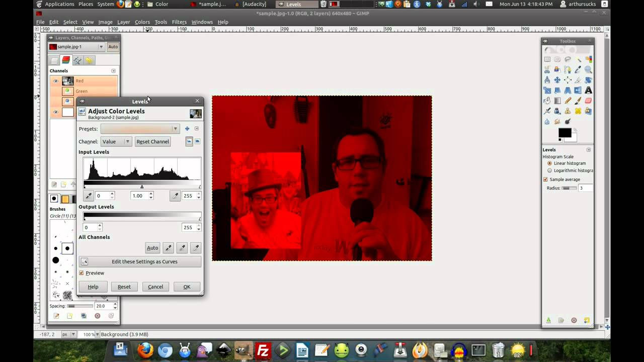
Task: Toggle visibility eye of bottom white channel row
Action: coord(55,112)
